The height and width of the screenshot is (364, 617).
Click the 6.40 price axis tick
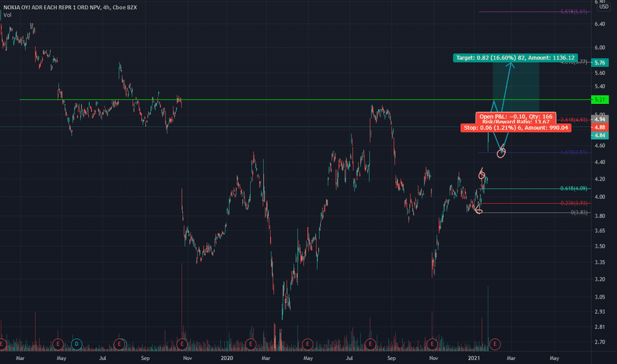point(600,24)
